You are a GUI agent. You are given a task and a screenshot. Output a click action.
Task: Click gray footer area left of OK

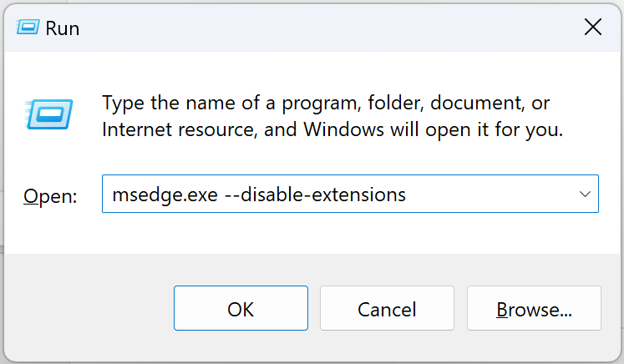89,308
